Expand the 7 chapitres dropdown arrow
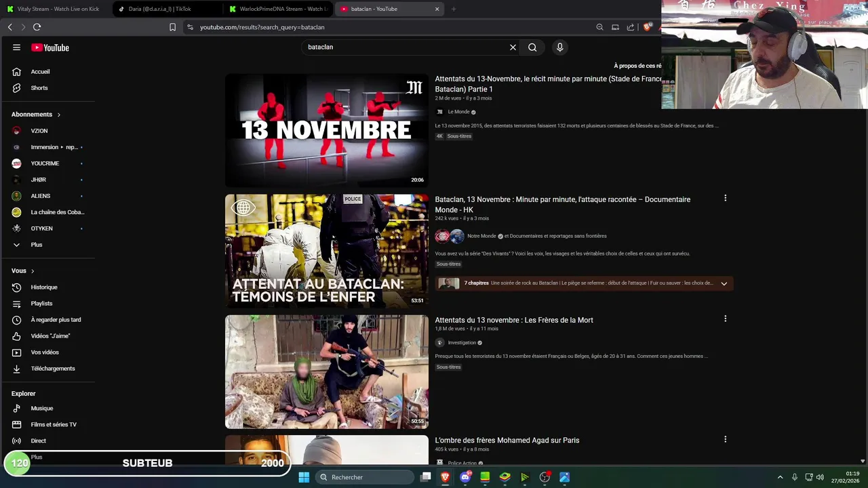Screen dimensions: 868x488 click(x=724, y=283)
